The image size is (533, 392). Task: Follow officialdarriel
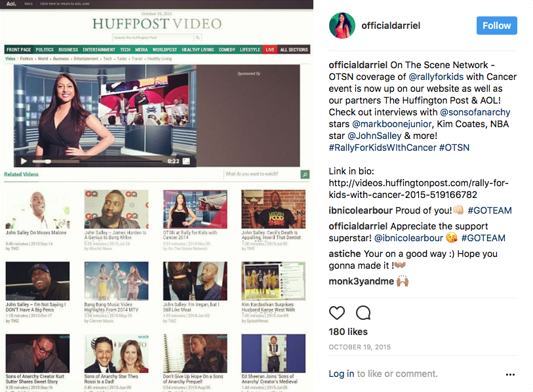tap(497, 26)
